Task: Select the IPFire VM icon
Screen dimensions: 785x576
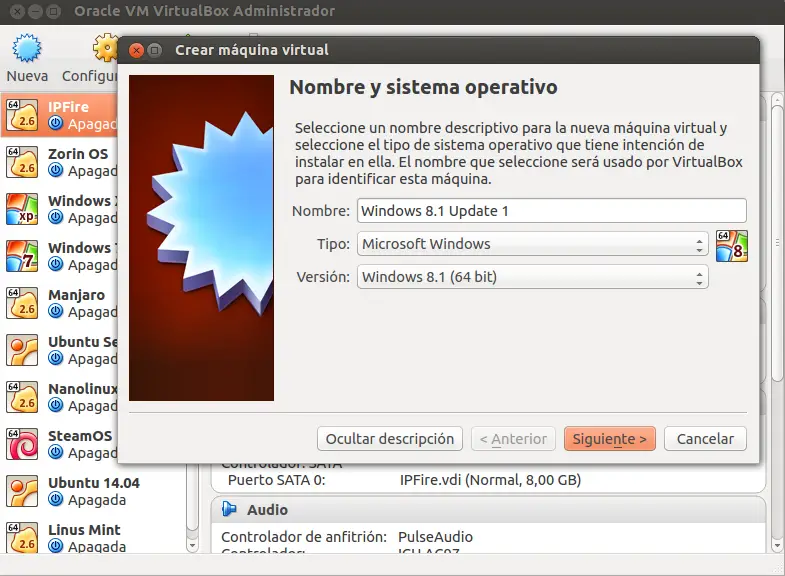Action: (x=22, y=115)
